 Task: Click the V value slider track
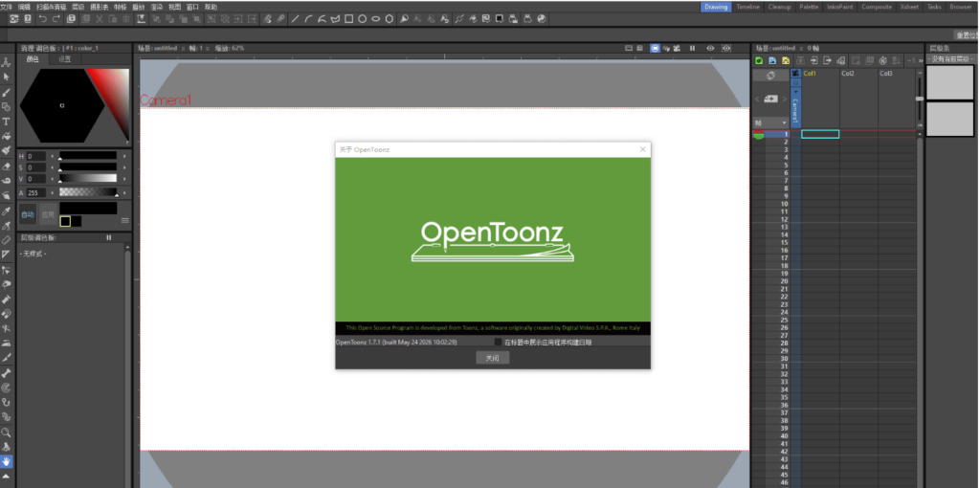88,179
